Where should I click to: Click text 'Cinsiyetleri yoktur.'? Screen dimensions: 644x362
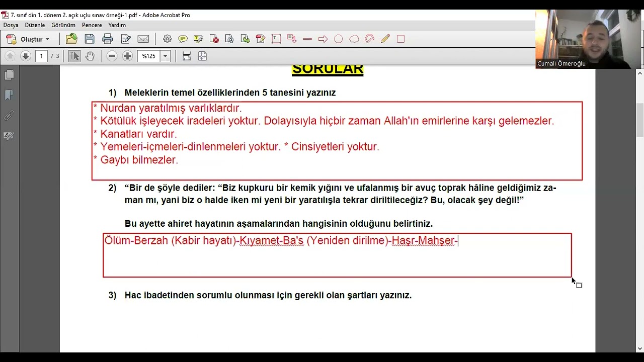pyautogui.click(x=335, y=147)
